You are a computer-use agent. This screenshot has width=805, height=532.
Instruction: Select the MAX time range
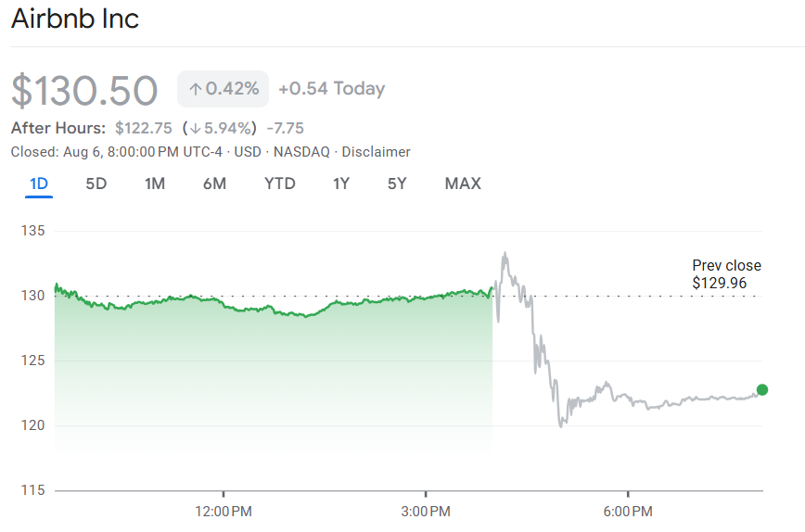463,184
